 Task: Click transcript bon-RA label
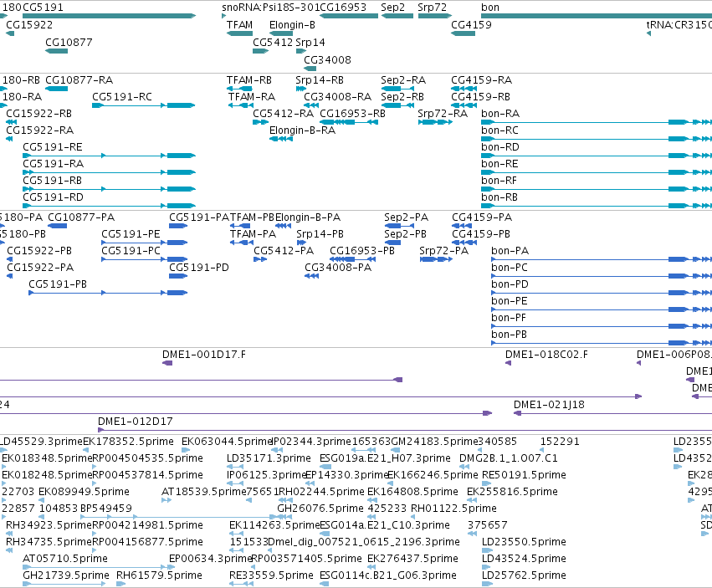pyautogui.click(x=500, y=114)
